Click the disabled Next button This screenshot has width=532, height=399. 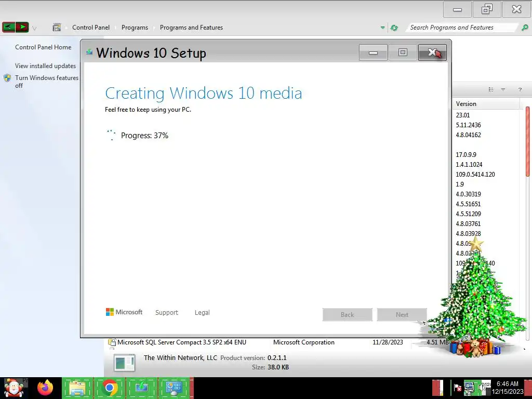402,314
